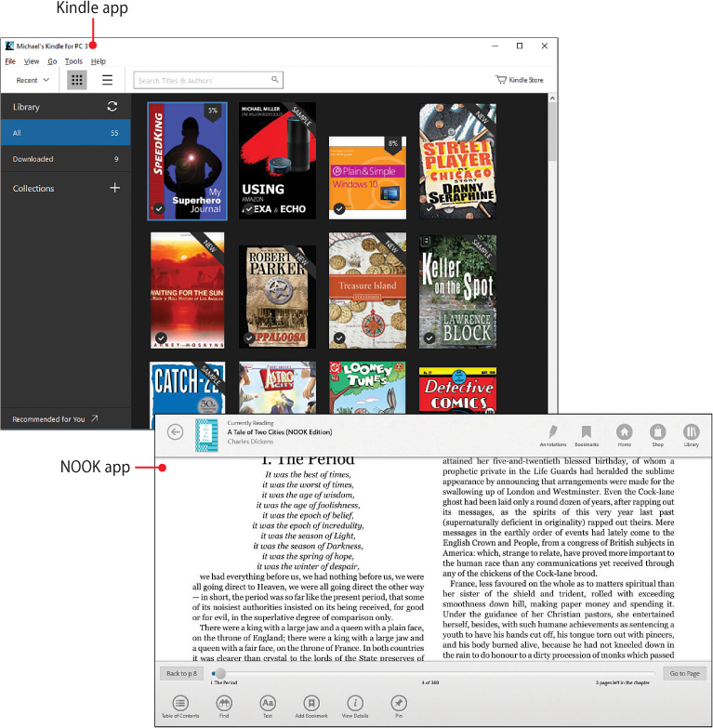Click the Kindle library vertical scrollbar
713x728 pixels.
552,132
